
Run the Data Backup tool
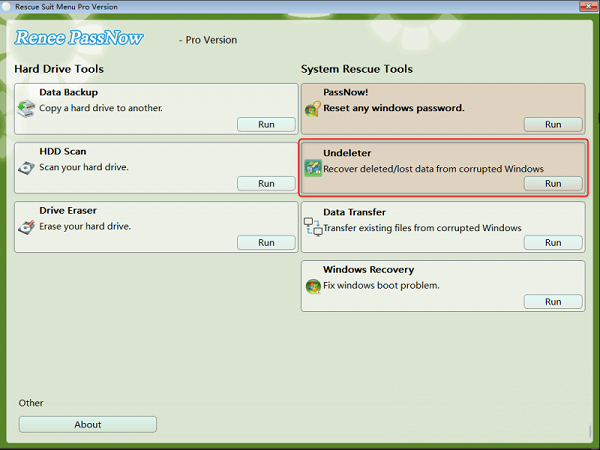(x=266, y=124)
